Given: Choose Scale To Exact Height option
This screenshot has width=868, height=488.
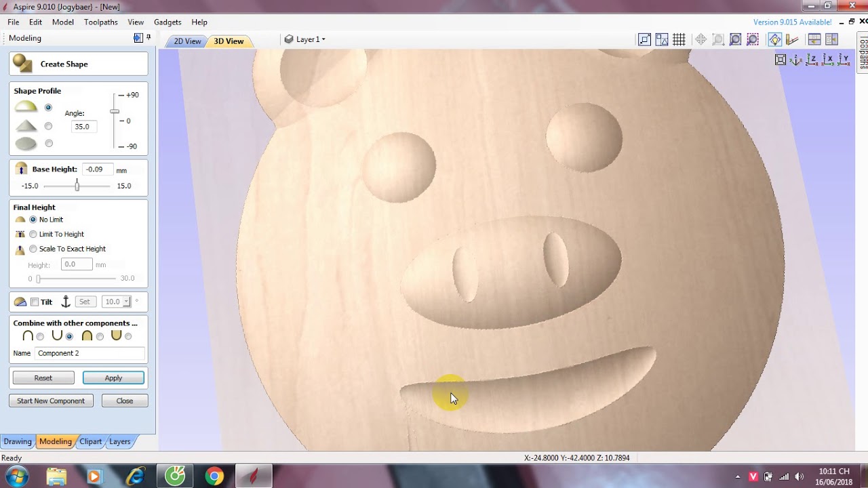Looking at the screenshot, I should [x=33, y=249].
